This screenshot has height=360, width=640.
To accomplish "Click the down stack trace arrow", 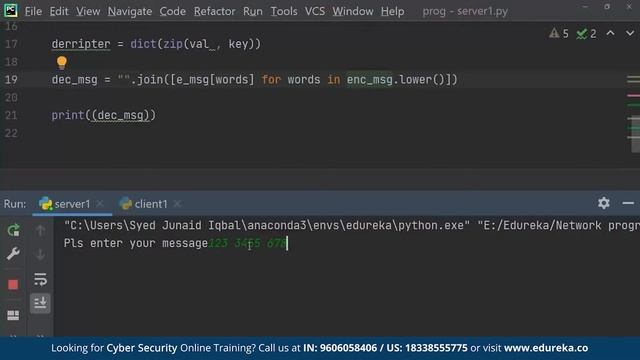I will coord(40,255).
